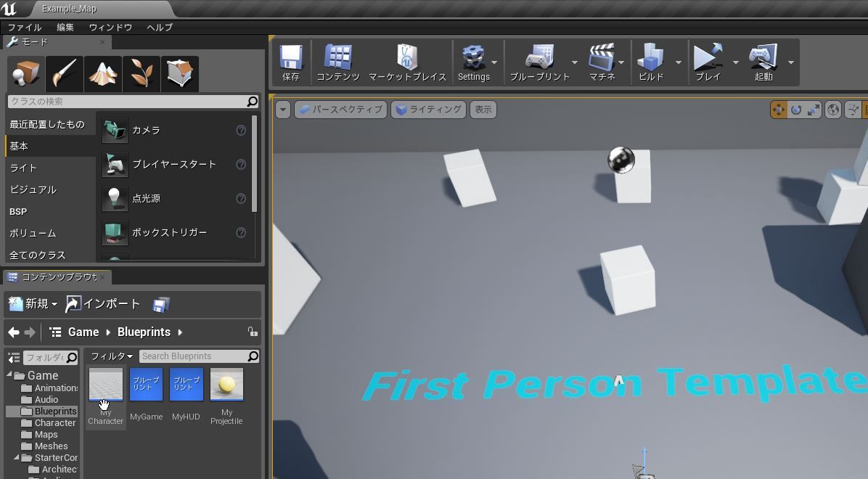Image resolution: width=868 pixels, height=479 pixels.
Task: Open the コンテンツ content browser toolbar icon
Action: pos(338,62)
